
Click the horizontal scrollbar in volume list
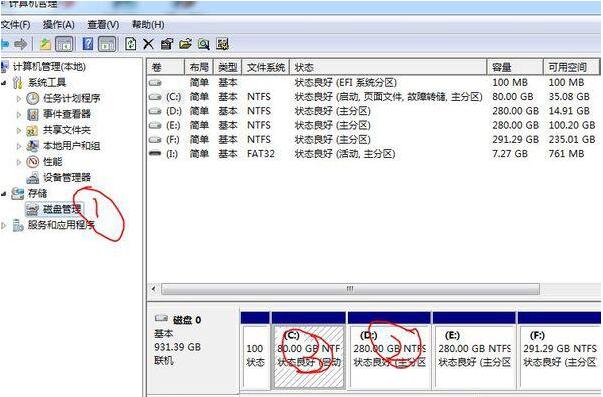tap(350, 289)
